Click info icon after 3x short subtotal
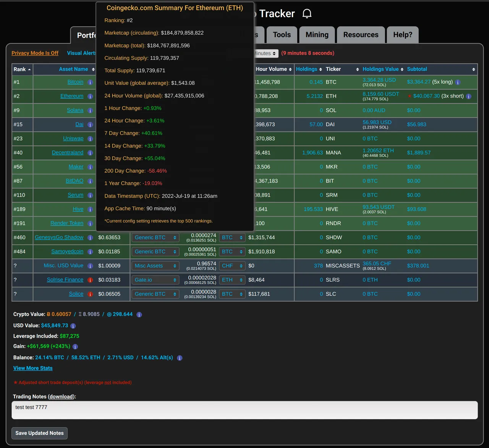This screenshot has width=489, height=448. [x=469, y=96]
